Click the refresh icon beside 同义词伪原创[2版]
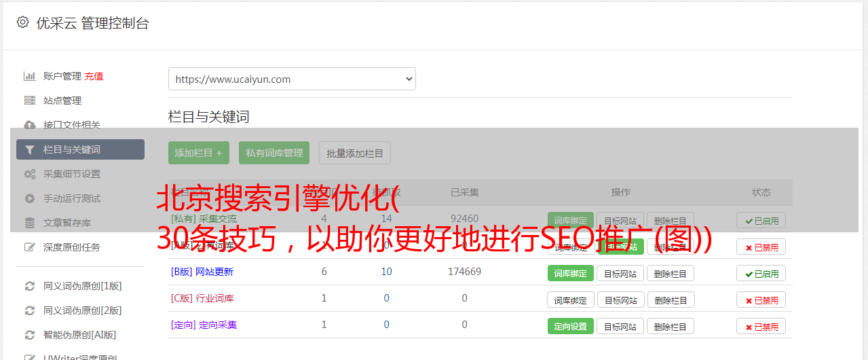Screen dimensions: 868x360 pos(30,310)
